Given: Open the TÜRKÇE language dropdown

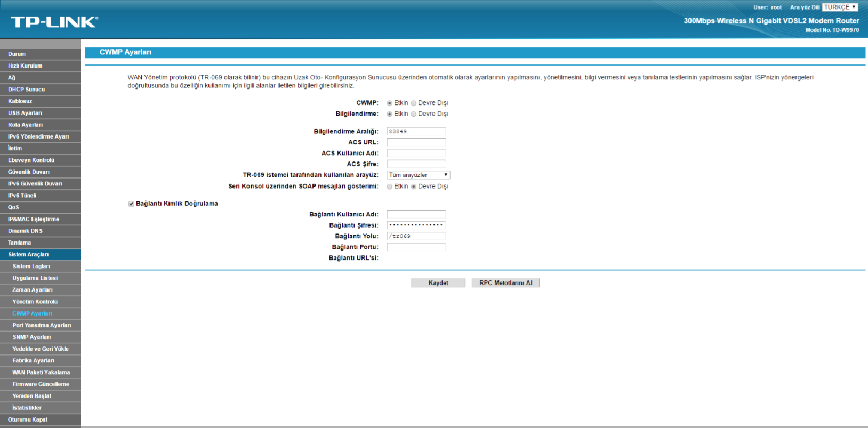Looking at the screenshot, I should tap(840, 7).
